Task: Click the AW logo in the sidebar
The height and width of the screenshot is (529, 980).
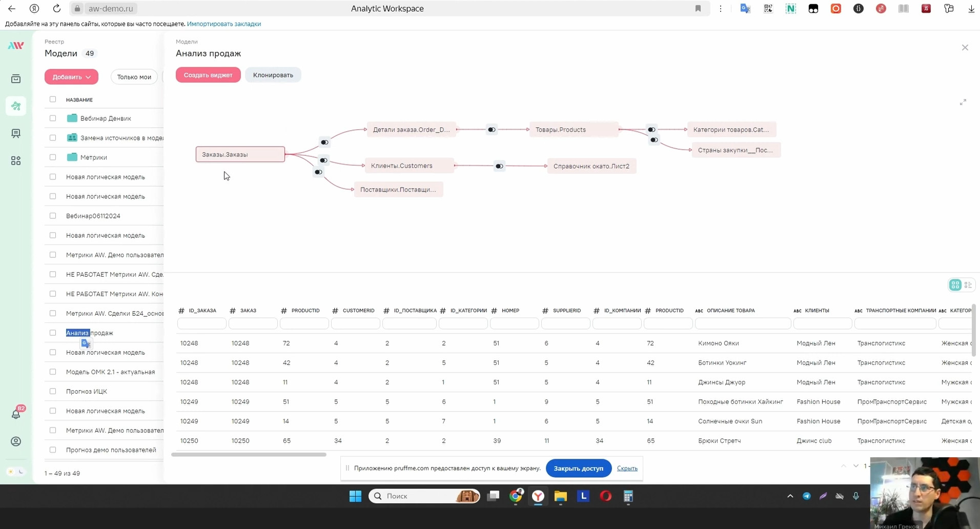Action: pyautogui.click(x=16, y=46)
